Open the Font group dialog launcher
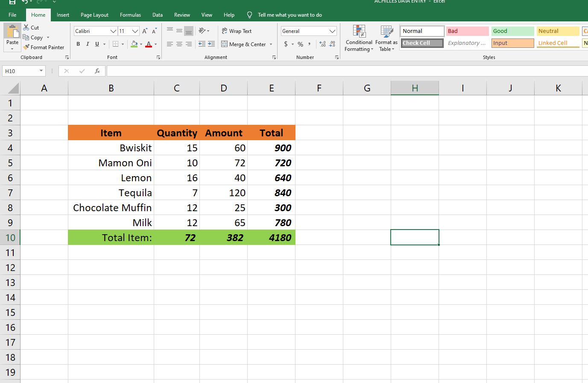588x383 pixels. (x=158, y=57)
